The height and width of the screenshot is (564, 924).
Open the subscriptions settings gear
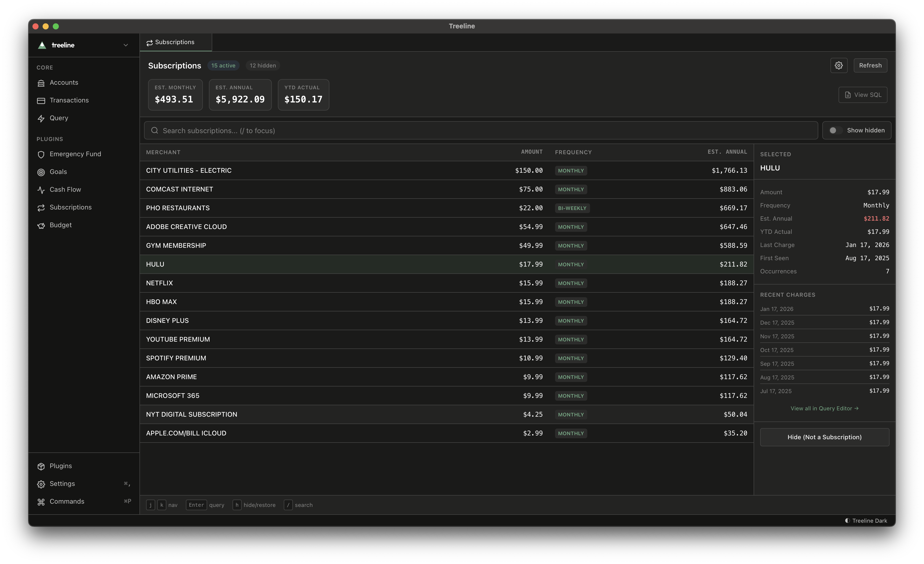[839, 65]
